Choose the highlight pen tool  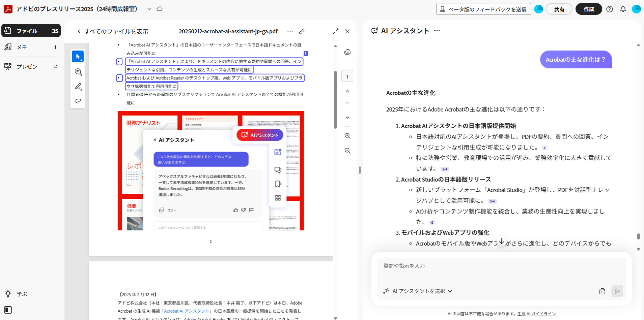point(78,86)
